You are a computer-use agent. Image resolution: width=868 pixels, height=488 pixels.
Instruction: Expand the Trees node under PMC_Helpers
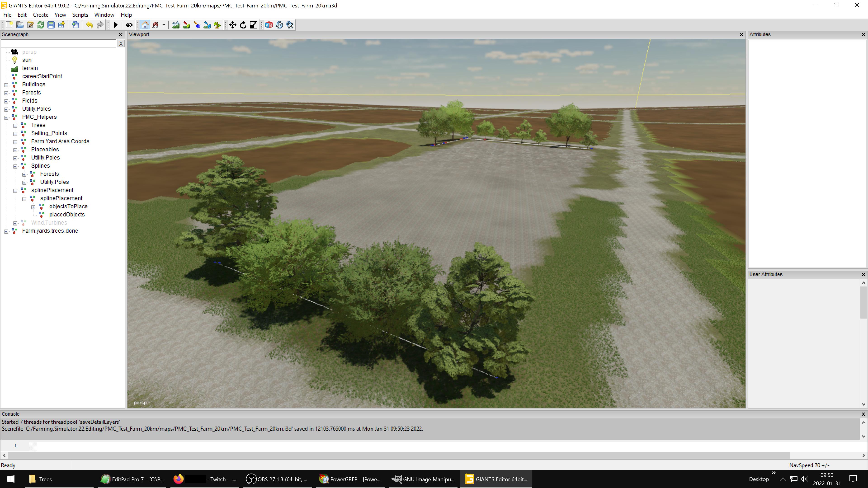tap(15, 126)
